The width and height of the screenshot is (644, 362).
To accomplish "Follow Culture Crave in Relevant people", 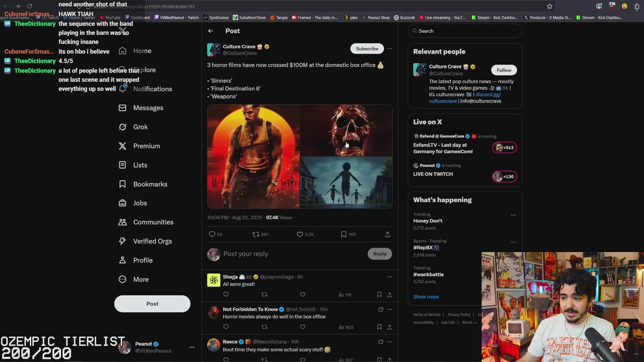I will 504,70.
